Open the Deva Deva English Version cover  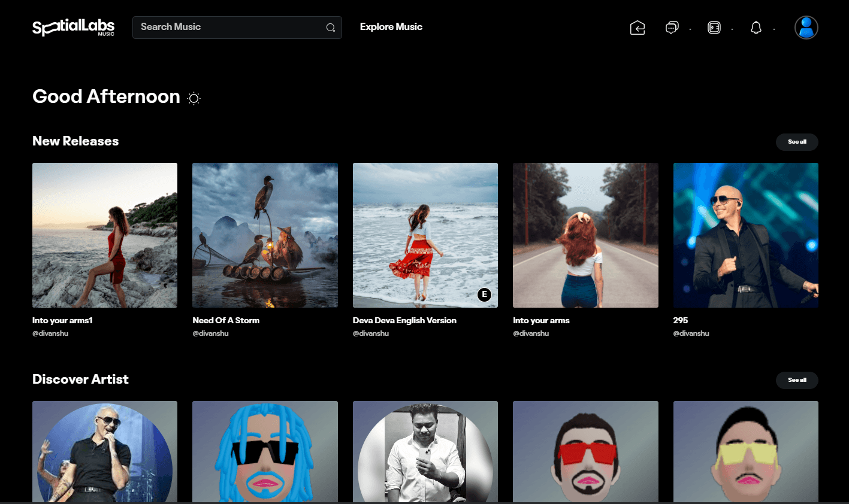(x=425, y=235)
